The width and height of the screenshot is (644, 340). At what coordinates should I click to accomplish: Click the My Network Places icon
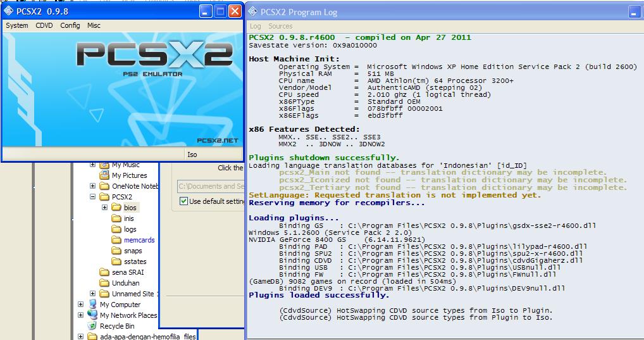pyautogui.click(x=92, y=315)
